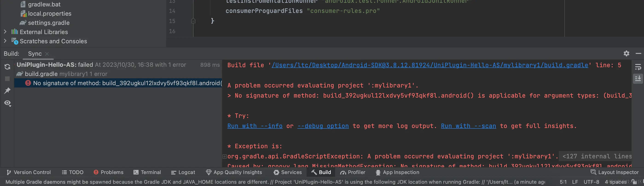The width and height of the screenshot is (644, 186).
Task: Open the mylibrary1 build.gradle file link
Action: (429, 65)
